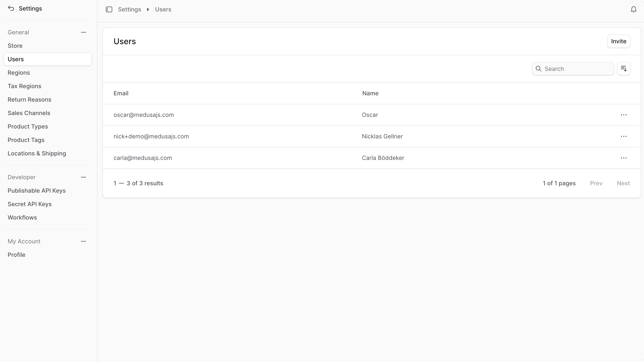644x362 pixels.
Task: Open the row actions for Carla Böddeker
Action: [x=624, y=158]
